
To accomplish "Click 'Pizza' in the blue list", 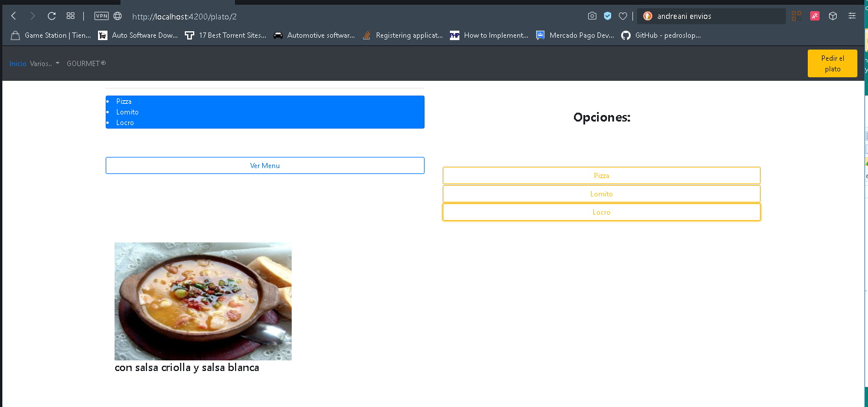I will click(x=123, y=101).
